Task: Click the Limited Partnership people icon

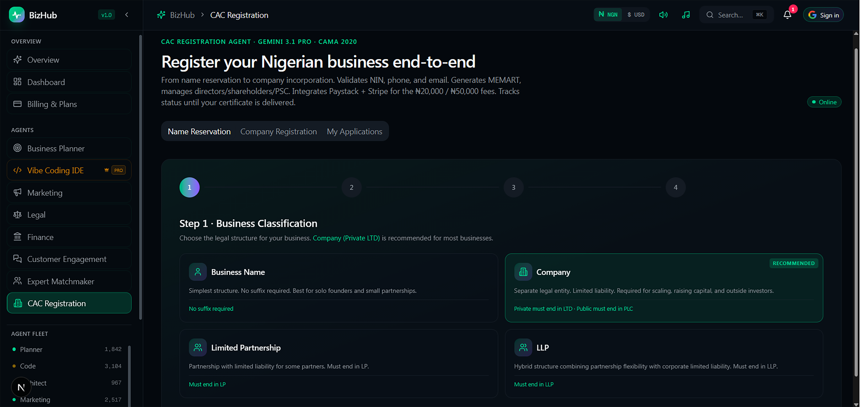Action: coord(198,347)
